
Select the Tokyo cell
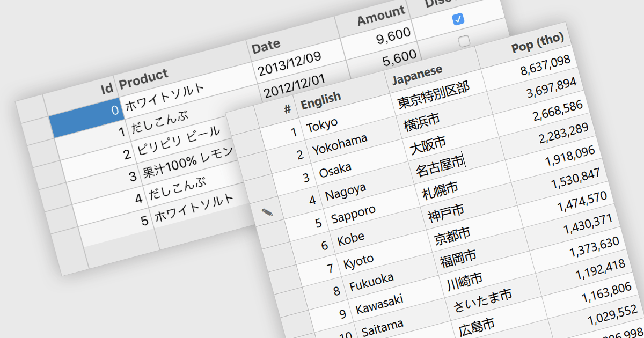coord(322,125)
